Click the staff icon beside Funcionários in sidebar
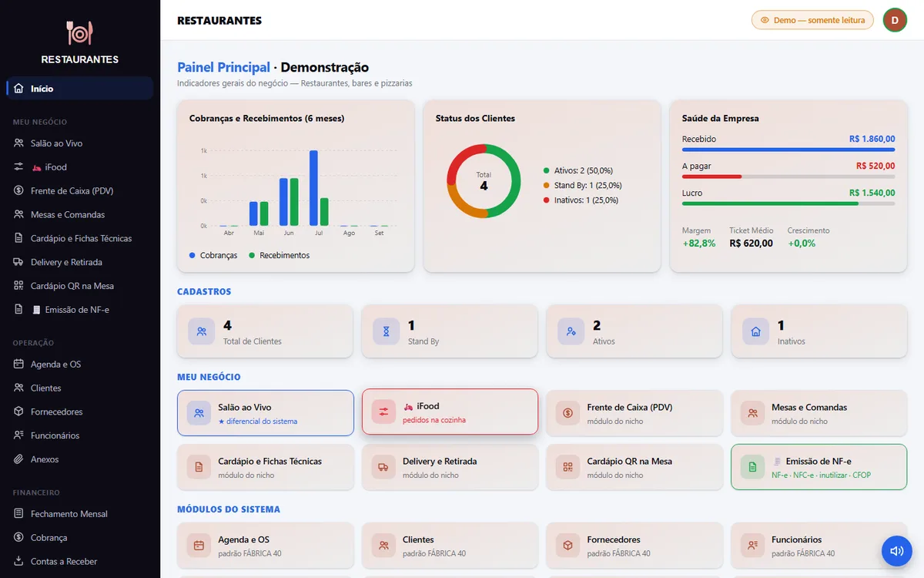 coord(18,435)
